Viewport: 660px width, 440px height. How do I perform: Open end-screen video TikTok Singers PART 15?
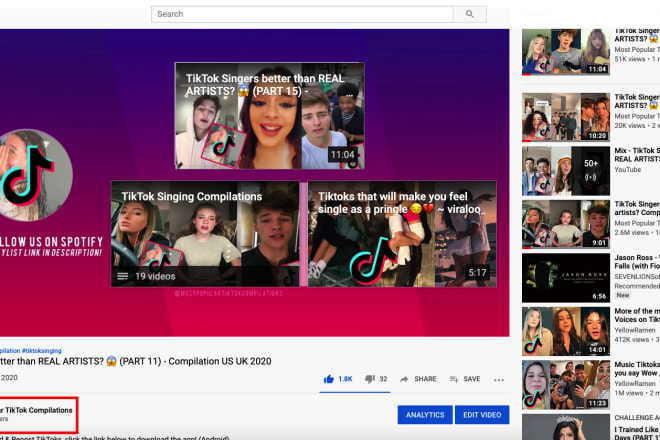pos(269,116)
